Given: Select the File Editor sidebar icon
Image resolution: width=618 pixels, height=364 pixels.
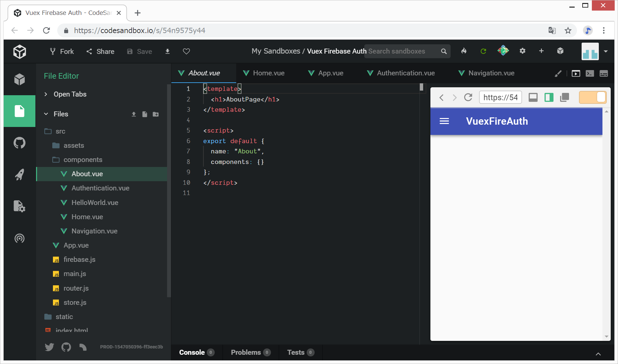Looking at the screenshot, I should [x=20, y=111].
